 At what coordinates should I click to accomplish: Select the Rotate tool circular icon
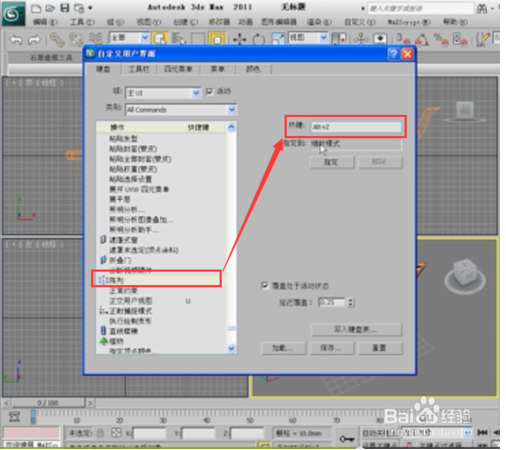coord(258,39)
